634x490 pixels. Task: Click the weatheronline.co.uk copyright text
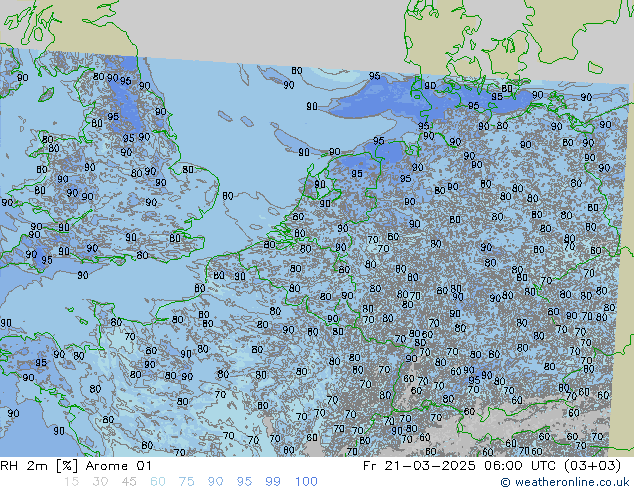click(565, 482)
